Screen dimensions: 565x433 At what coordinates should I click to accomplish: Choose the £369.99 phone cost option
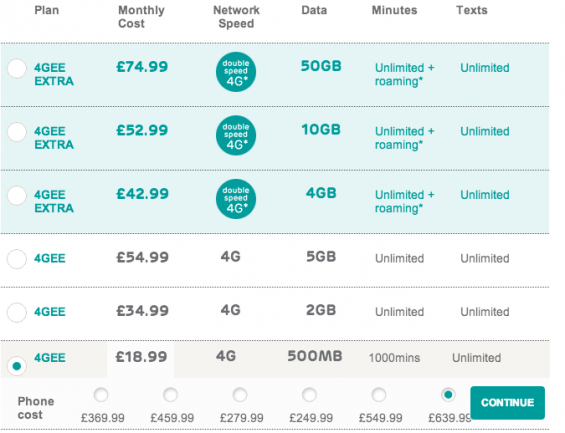click(x=101, y=395)
